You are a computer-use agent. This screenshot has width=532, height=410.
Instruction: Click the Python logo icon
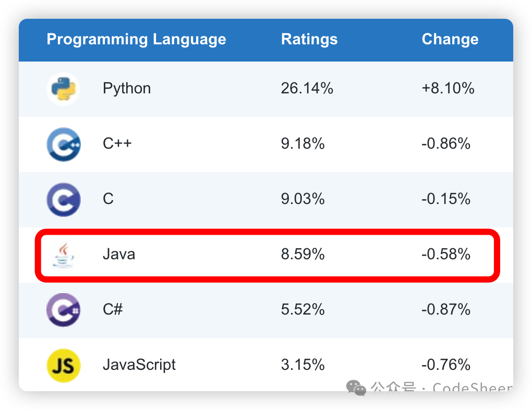click(63, 89)
